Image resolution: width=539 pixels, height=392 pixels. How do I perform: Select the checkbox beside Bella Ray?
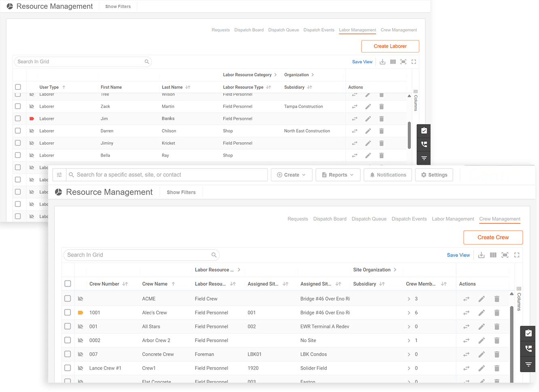[x=18, y=155]
